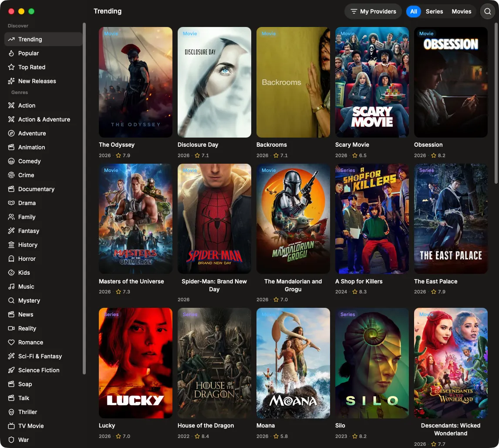Screen dimensions: 499x448
Task: Click the main content vertical scrollbar
Action: (x=496, y=103)
